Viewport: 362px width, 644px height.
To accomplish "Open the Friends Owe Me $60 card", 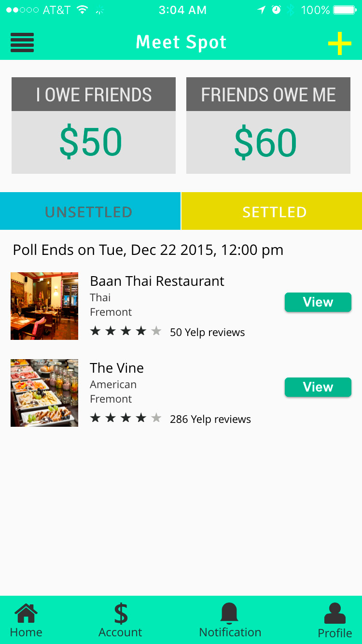I will (x=268, y=126).
